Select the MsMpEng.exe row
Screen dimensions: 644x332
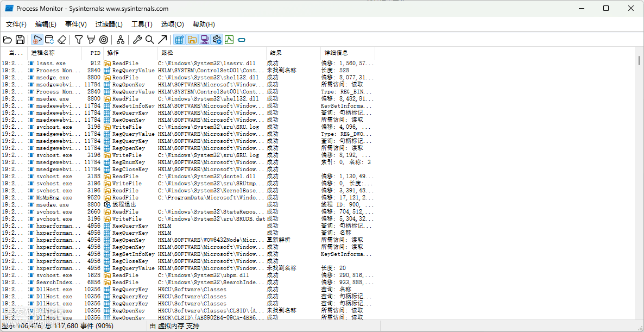pyautogui.click(x=187, y=197)
